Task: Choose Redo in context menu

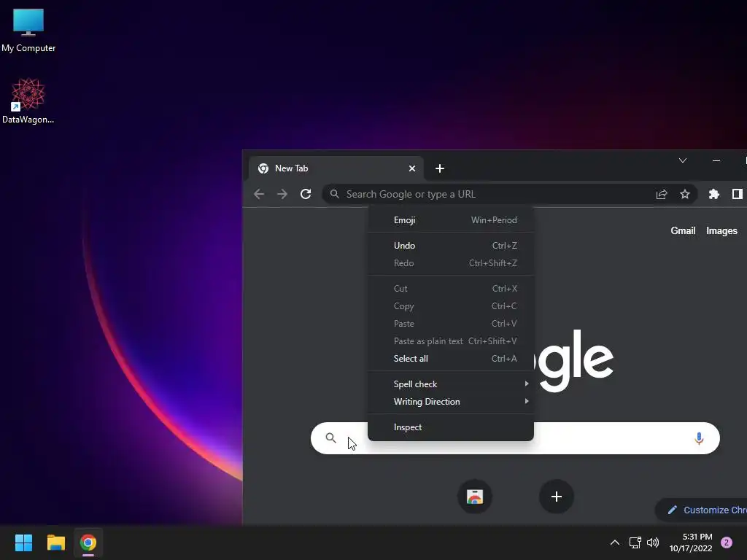Action: (451, 263)
